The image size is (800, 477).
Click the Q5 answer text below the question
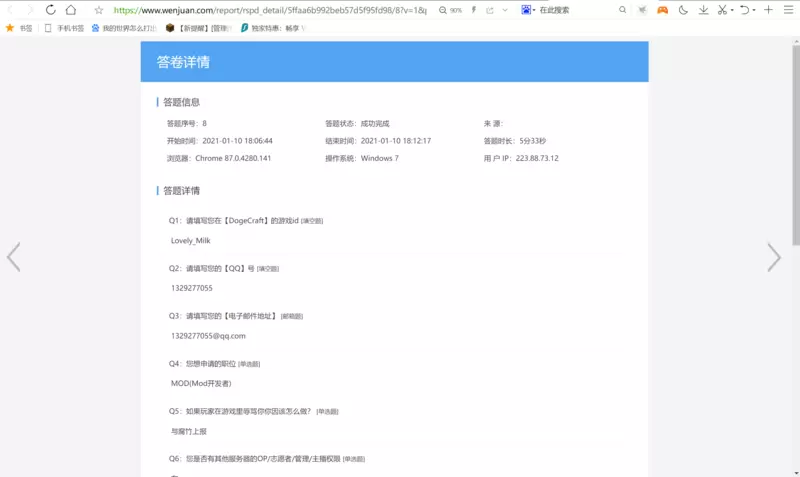189,432
